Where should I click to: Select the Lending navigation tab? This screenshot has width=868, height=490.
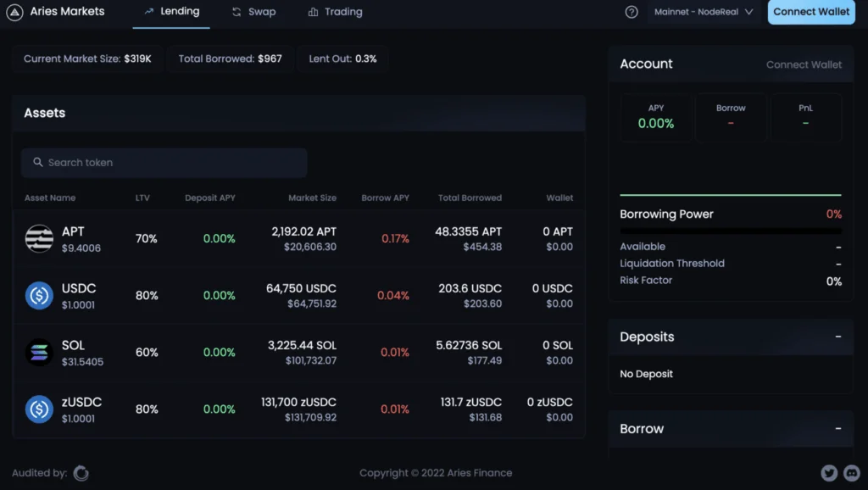pyautogui.click(x=171, y=13)
